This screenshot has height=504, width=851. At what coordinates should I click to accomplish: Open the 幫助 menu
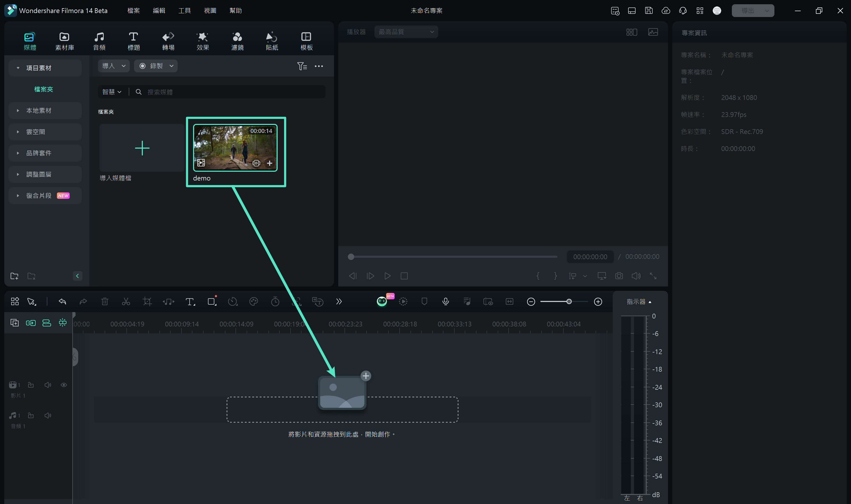[235, 11]
